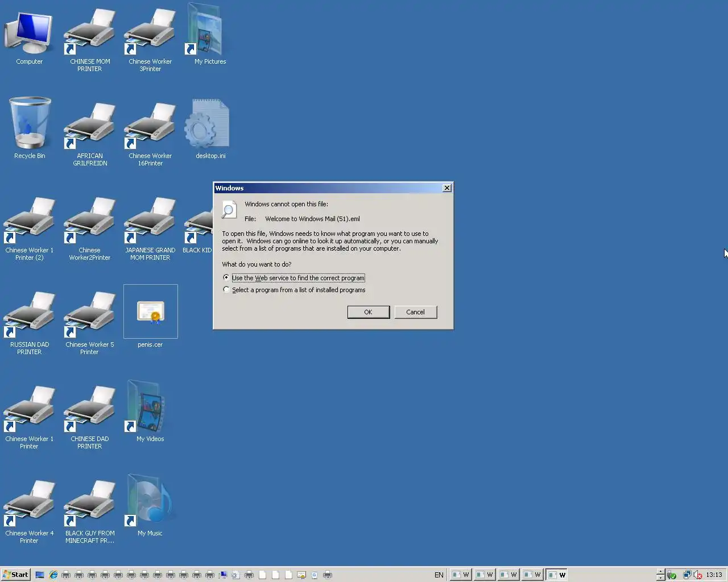Select AFRICAN GRILFREIDN printer shortcut
The height and width of the screenshot is (582, 728).
click(x=90, y=134)
